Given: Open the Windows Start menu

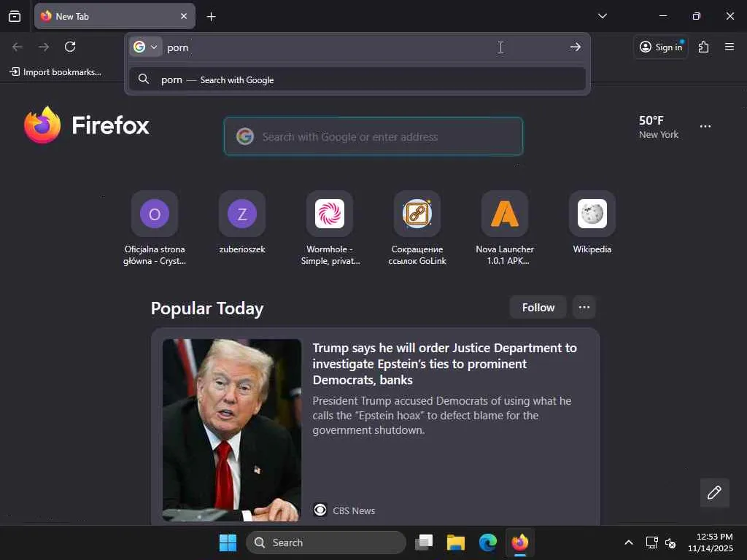Looking at the screenshot, I should pyautogui.click(x=228, y=542).
